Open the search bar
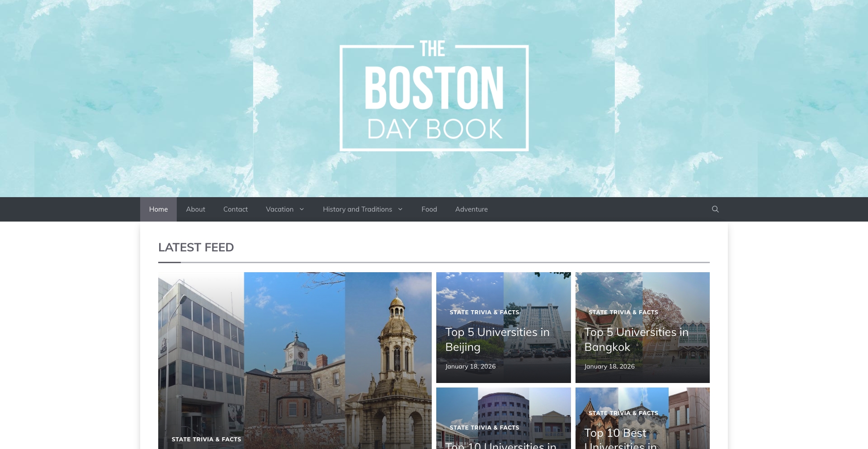 (715, 209)
